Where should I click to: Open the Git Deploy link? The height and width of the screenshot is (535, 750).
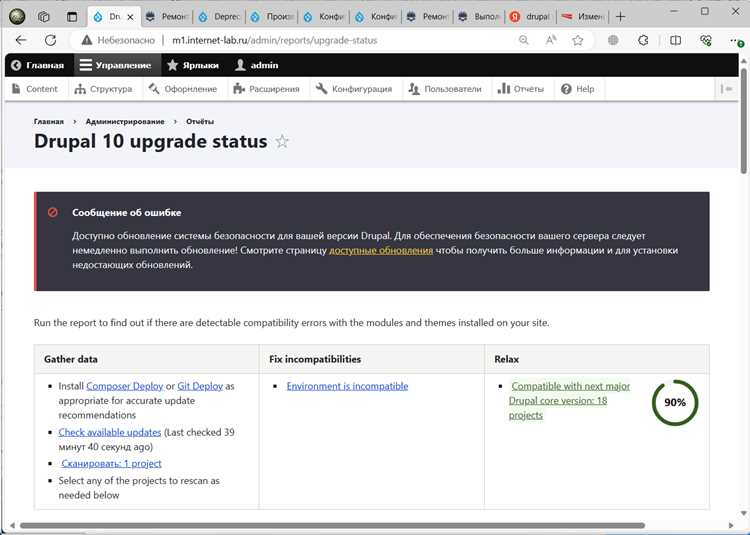200,386
